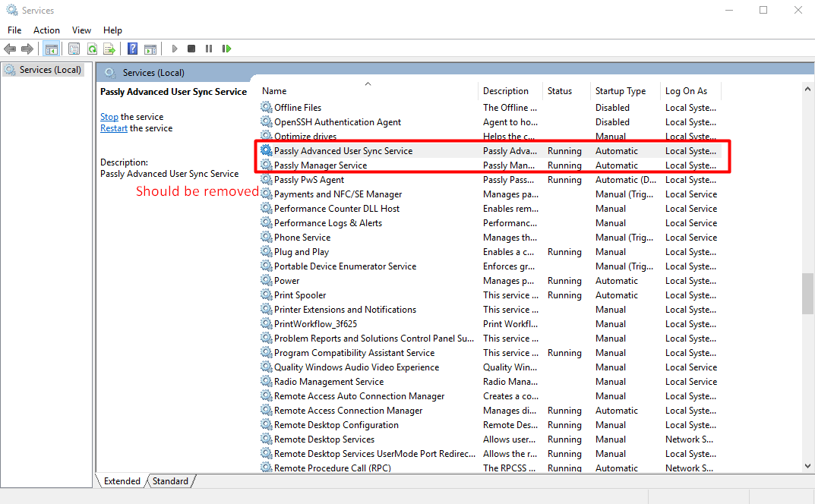Click the Services title bar gear icon
The image size is (815, 504).
[x=11, y=10]
